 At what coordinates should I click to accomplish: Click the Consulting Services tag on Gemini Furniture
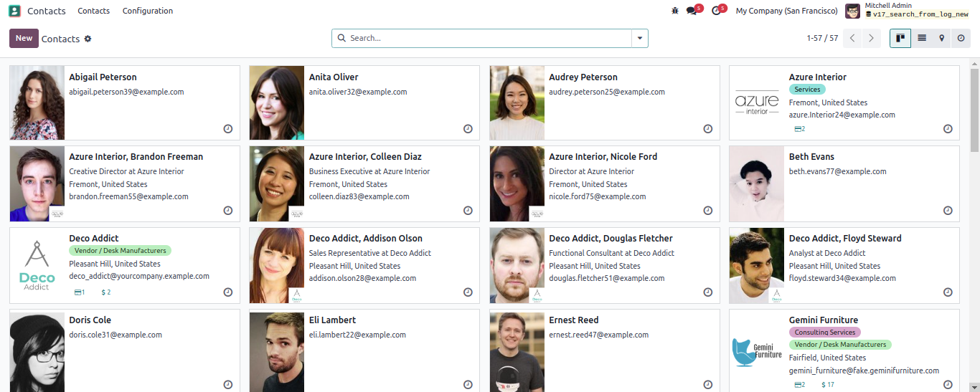pos(825,333)
